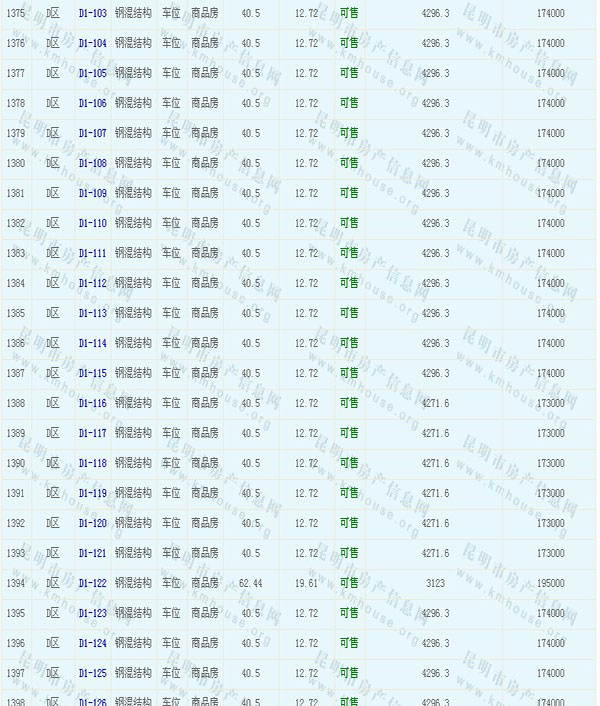Click the 3123 unit price cell
600x706 pixels.
click(435, 584)
